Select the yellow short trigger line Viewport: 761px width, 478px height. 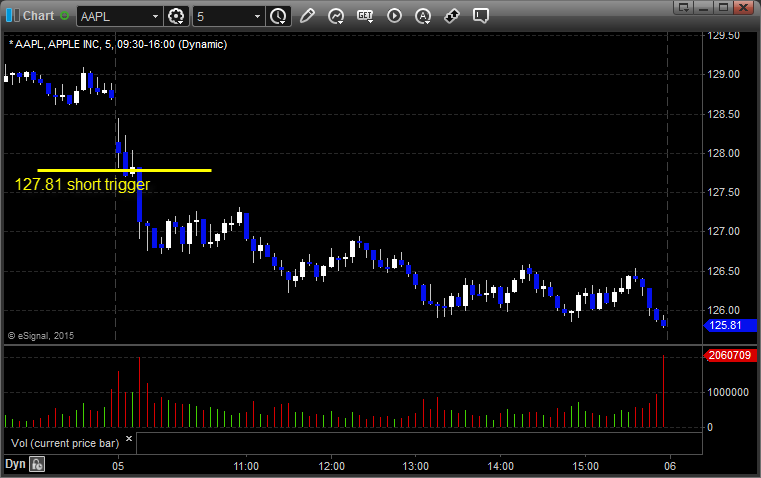coord(124,170)
